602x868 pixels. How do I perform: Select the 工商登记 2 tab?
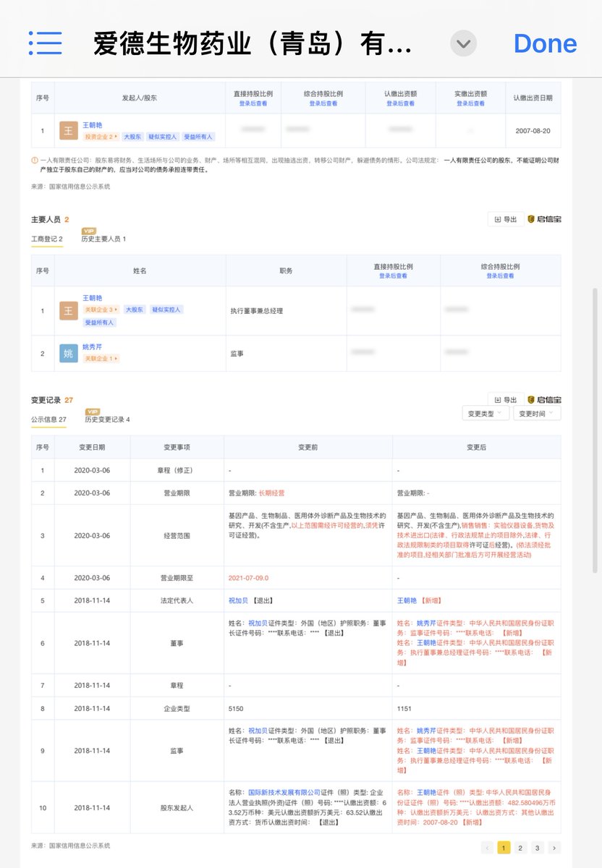(46, 239)
